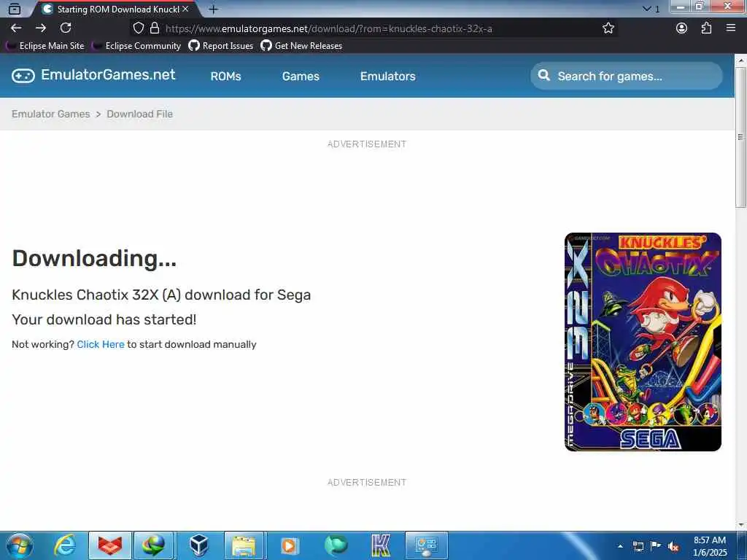This screenshot has width=747, height=560.
Task: Go forward to the next page
Action: click(41, 28)
